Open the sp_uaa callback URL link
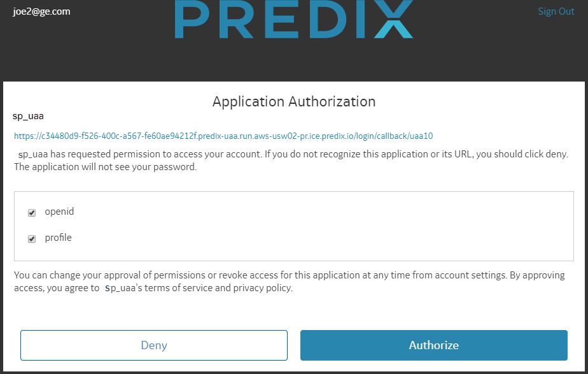The height and width of the screenshot is (374, 588). coord(223,136)
